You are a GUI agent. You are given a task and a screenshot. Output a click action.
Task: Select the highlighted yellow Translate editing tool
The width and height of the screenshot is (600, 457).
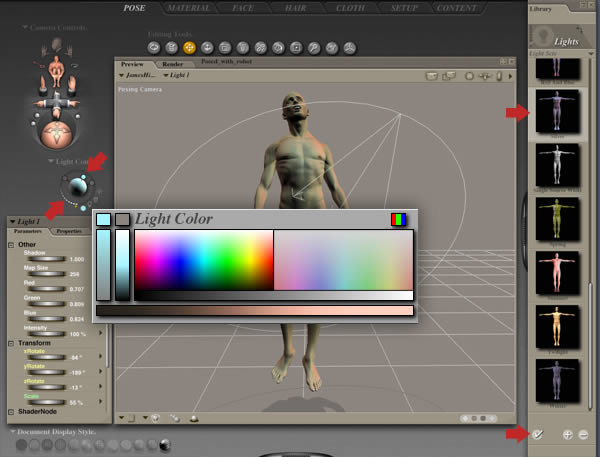188,47
